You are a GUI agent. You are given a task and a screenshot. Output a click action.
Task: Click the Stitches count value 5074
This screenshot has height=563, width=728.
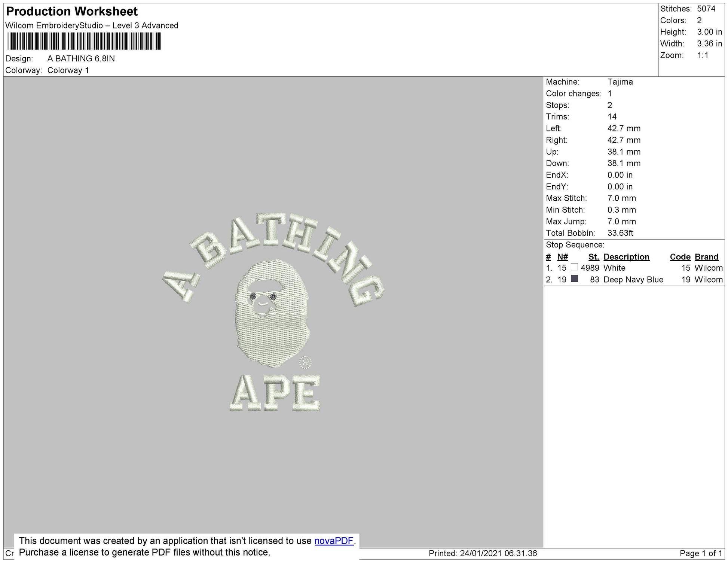point(706,9)
